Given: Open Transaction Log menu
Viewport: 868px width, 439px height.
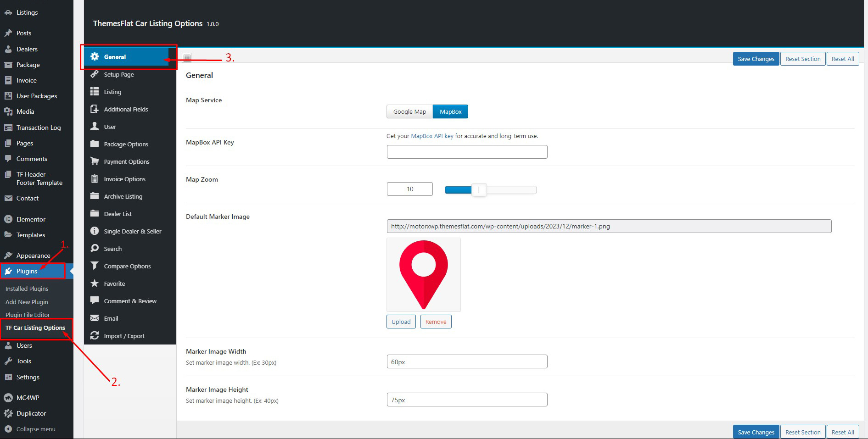Looking at the screenshot, I should pos(37,128).
